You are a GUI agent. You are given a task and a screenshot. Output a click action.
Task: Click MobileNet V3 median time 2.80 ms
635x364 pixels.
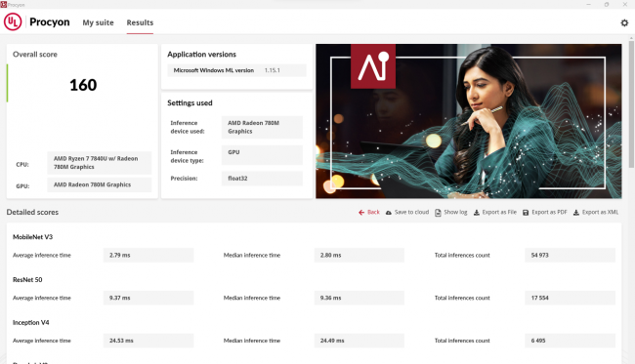360,256
